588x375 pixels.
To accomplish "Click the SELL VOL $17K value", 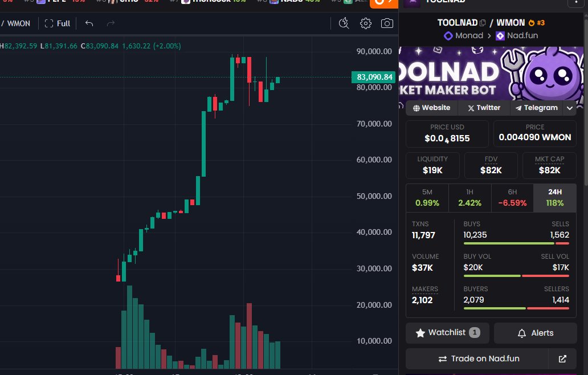I will pyautogui.click(x=561, y=267).
